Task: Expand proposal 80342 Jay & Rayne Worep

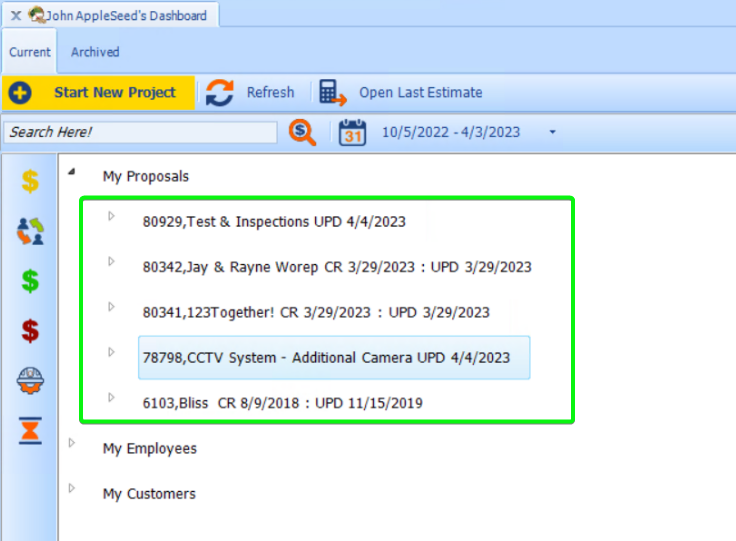Action: 111,261
